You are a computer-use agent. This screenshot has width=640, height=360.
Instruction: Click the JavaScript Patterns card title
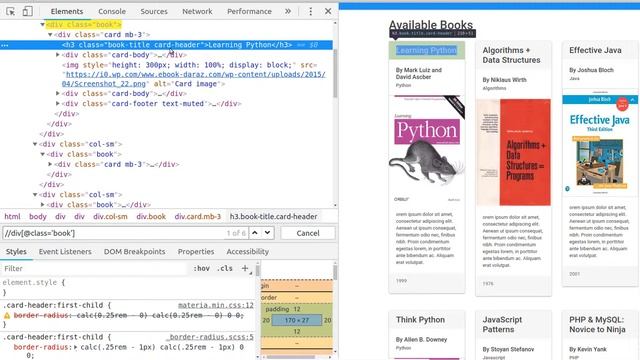pyautogui.click(x=502, y=324)
